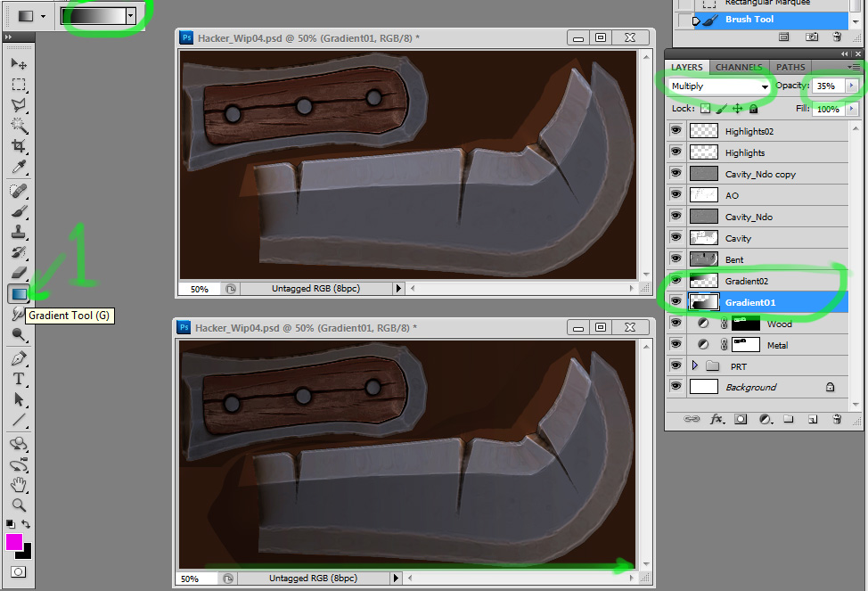Open status info arrow in bottom document
The width and height of the screenshot is (868, 591).
[x=396, y=578]
